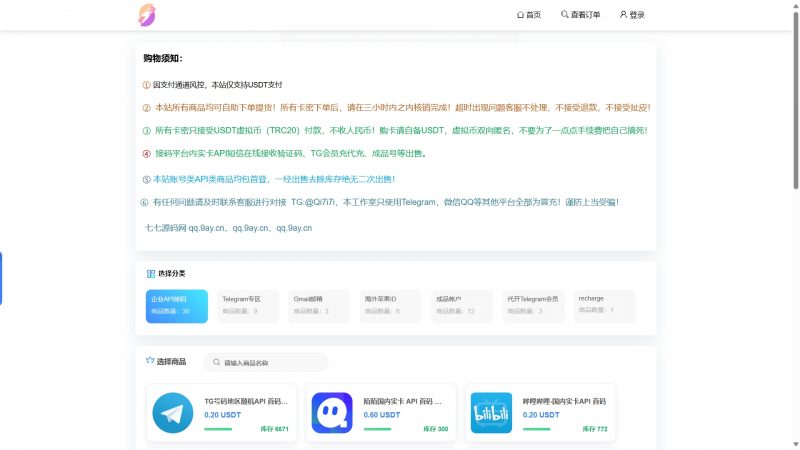Focus the product name search field
The height and width of the screenshot is (450, 800).
[x=266, y=363]
